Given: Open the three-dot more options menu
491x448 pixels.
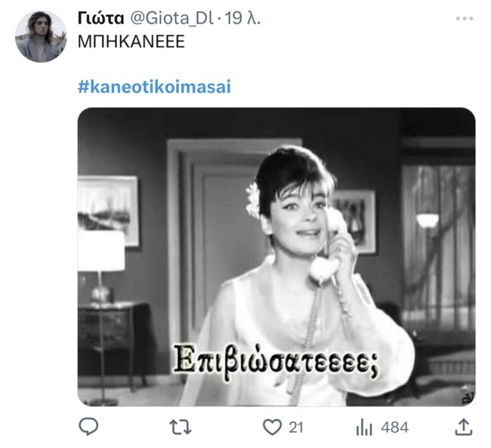Looking at the screenshot, I should pyautogui.click(x=465, y=18).
